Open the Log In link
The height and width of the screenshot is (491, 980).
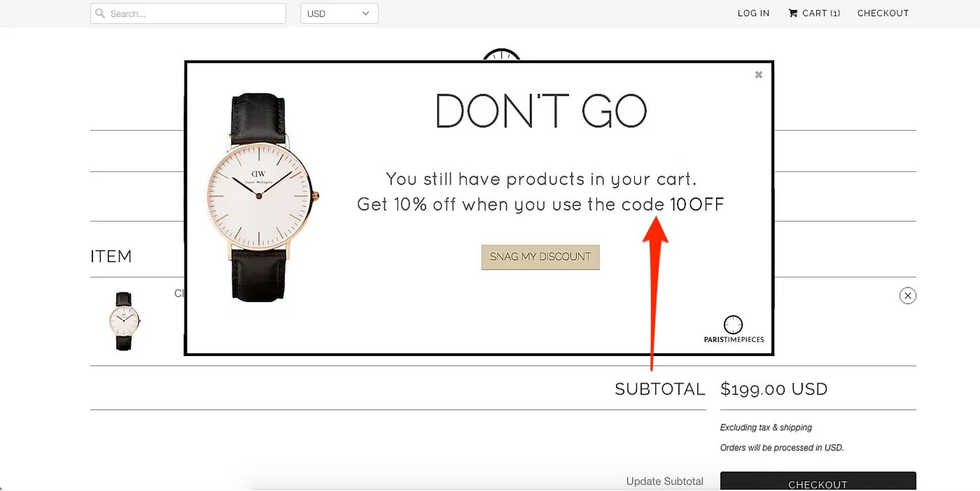(753, 13)
